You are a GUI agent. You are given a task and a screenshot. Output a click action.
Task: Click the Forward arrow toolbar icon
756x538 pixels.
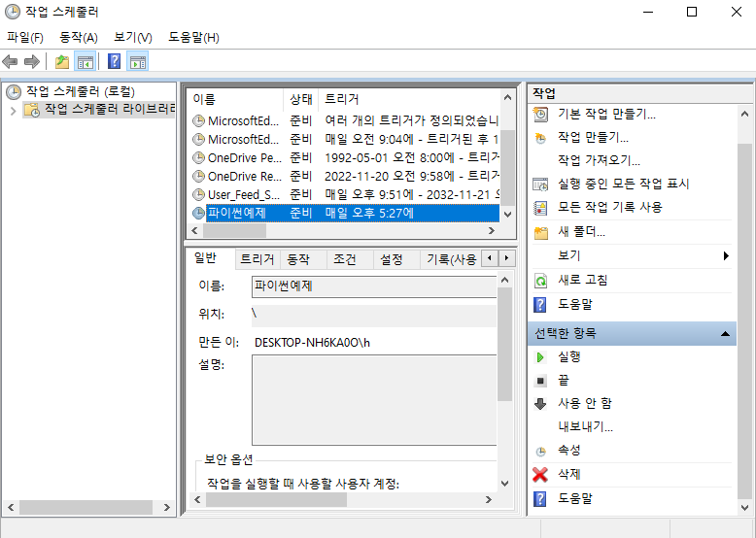[x=32, y=61]
